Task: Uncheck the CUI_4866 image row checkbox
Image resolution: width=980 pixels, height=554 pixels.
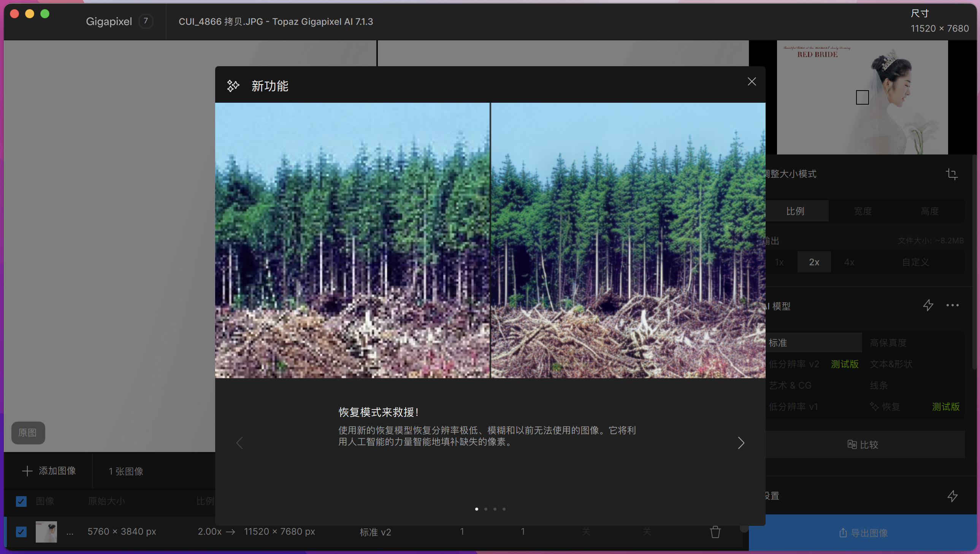Action: [21, 532]
